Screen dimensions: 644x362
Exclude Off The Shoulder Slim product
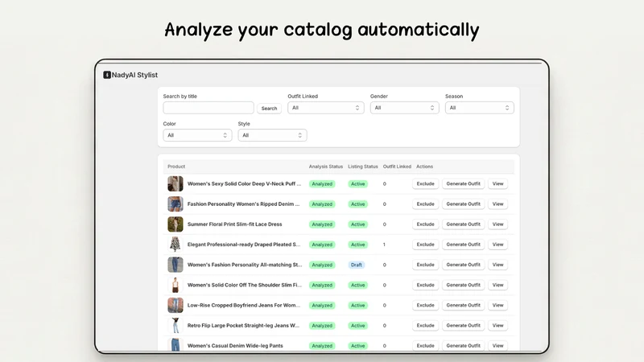(426, 285)
